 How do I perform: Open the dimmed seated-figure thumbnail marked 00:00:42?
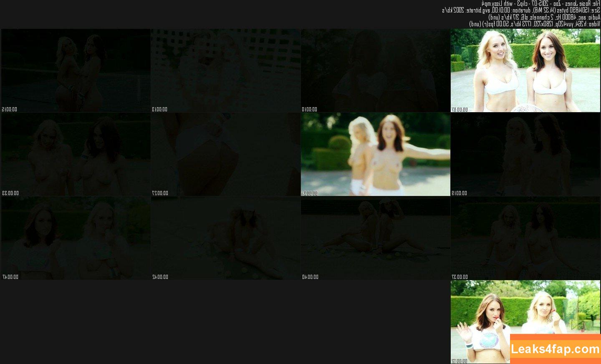pos(225,238)
